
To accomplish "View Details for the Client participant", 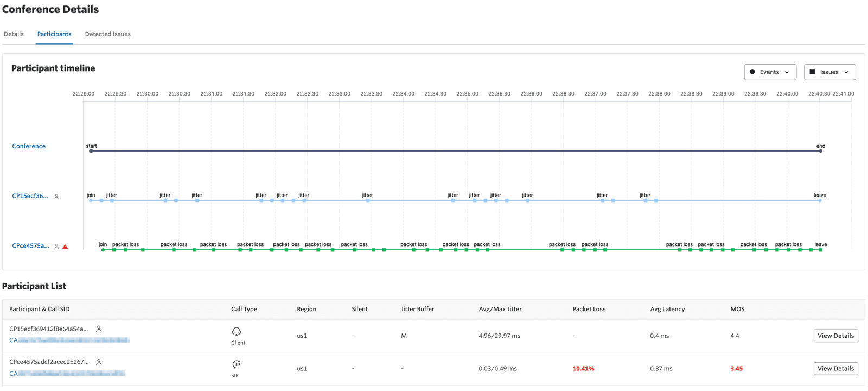I will pos(835,336).
